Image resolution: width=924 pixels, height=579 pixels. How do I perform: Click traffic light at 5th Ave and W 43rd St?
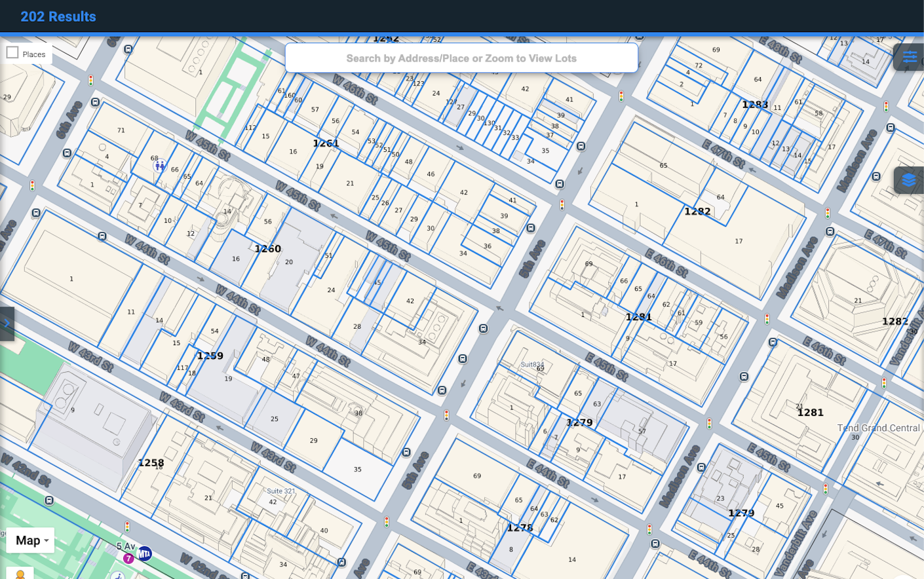point(387,522)
